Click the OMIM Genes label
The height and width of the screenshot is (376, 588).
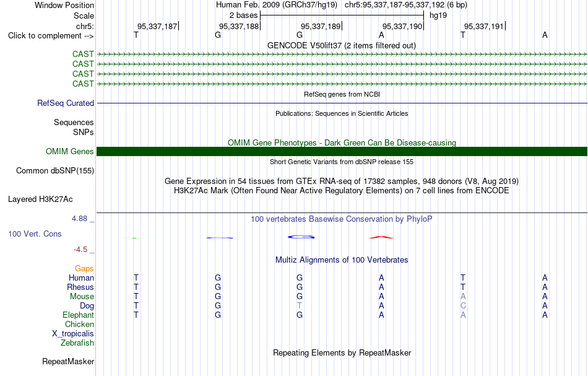pyautogui.click(x=69, y=151)
